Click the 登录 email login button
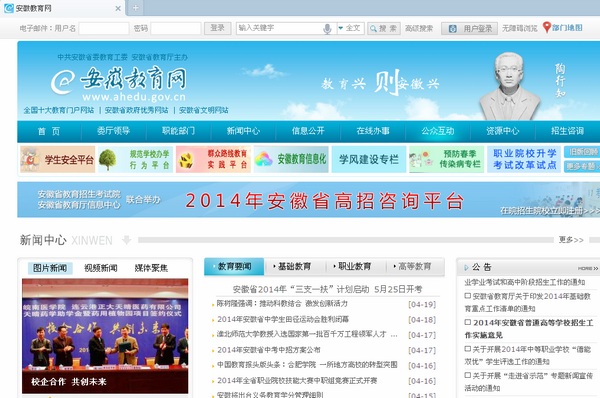This screenshot has width=600, height=398. click(x=217, y=28)
